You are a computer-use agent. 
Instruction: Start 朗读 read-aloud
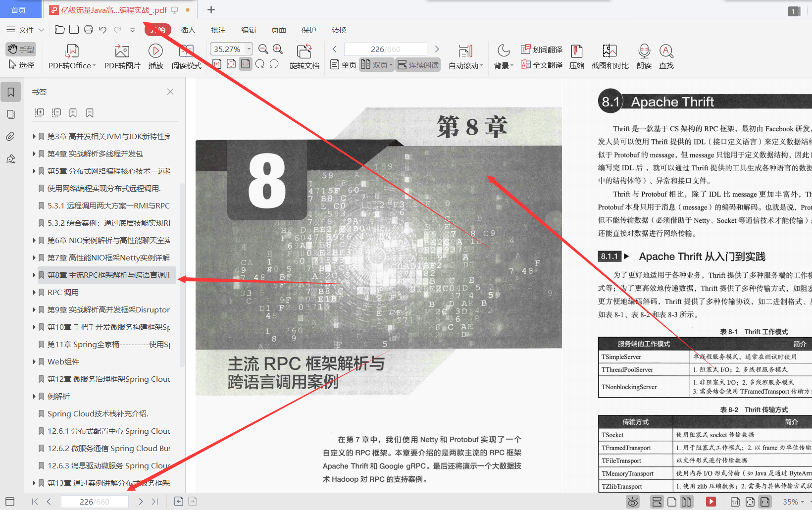click(x=644, y=56)
